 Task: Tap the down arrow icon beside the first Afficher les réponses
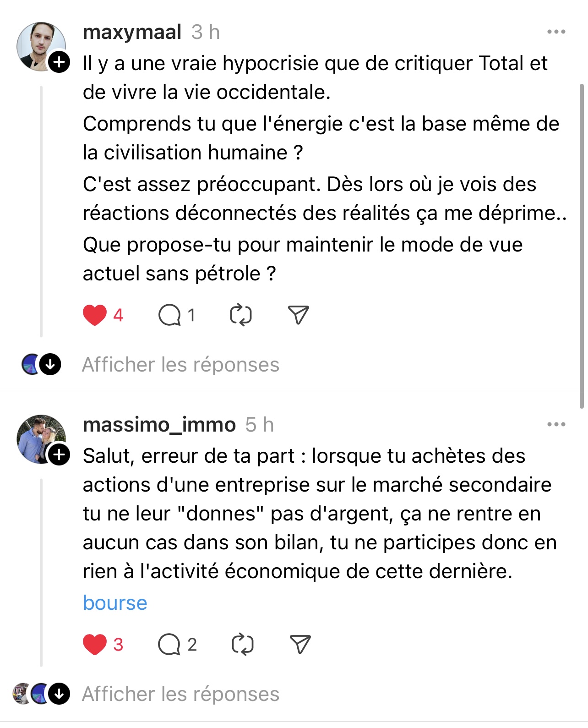click(x=50, y=365)
